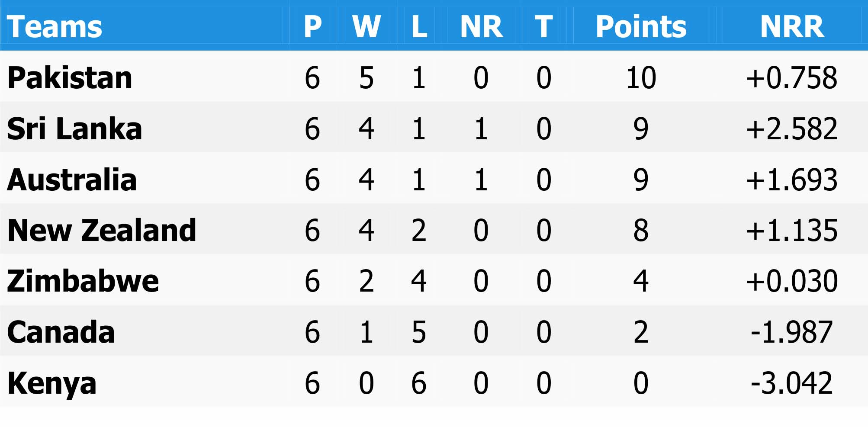Open the Australia team row
The image size is (868, 427).
click(72, 180)
